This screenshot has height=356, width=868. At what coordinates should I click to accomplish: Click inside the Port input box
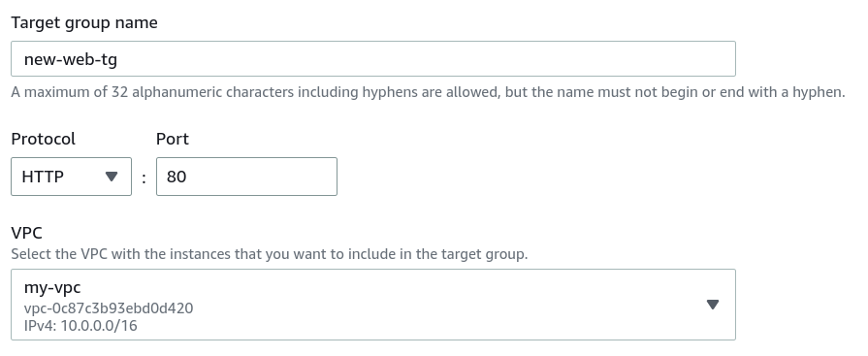coord(246,177)
